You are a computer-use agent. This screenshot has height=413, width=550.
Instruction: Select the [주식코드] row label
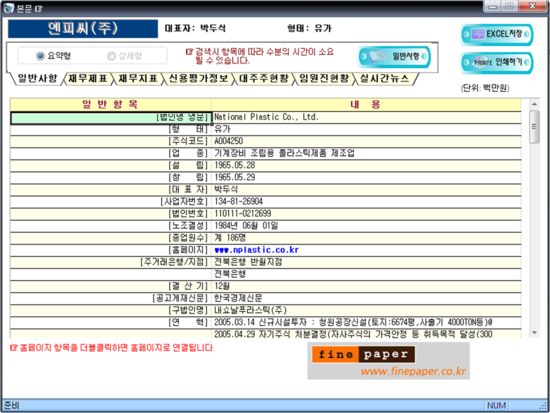click(188, 141)
